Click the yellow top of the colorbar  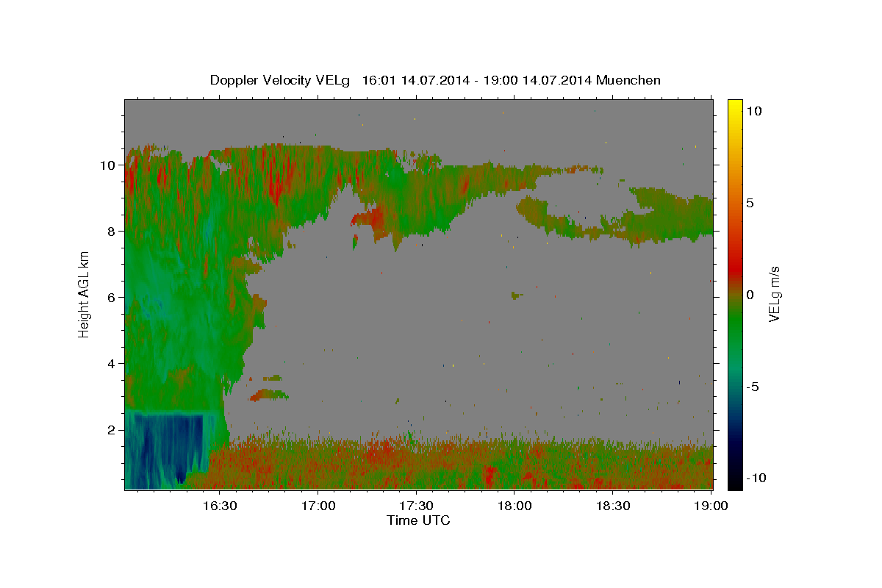[734, 105]
